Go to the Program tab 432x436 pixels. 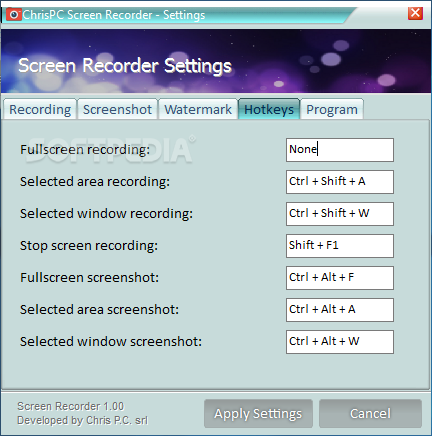click(332, 109)
